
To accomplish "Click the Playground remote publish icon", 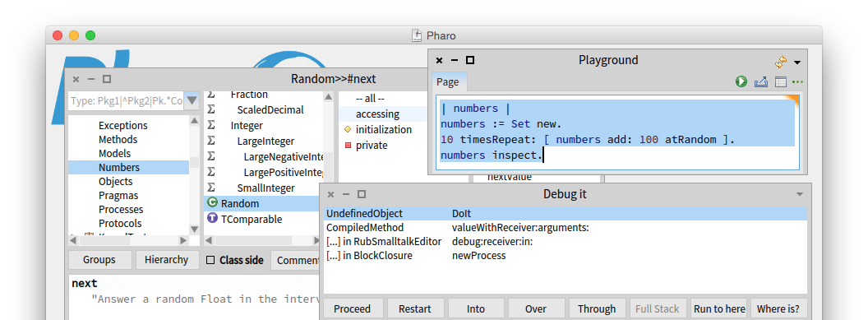I will [761, 82].
